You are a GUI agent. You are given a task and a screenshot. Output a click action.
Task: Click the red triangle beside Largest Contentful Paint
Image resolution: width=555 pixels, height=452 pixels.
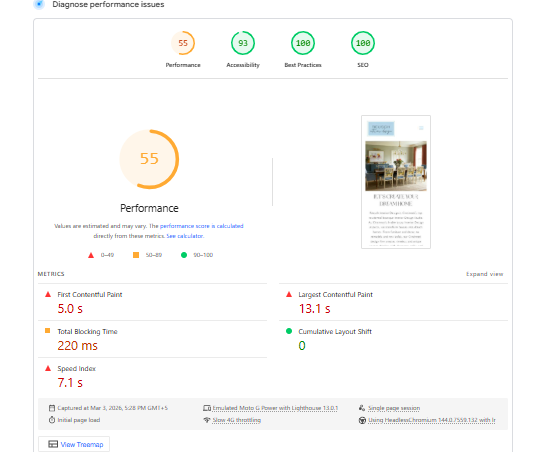point(289,294)
